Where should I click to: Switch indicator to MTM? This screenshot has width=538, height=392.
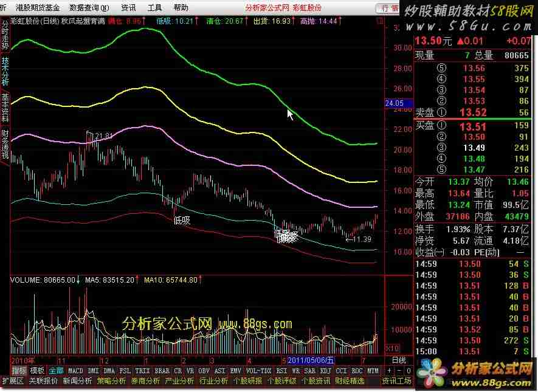pyautogui.click(x=373, y=371)
